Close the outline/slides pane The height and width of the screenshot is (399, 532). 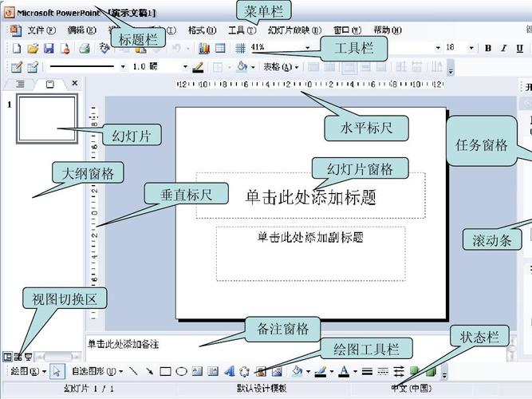tap(75, 83)
